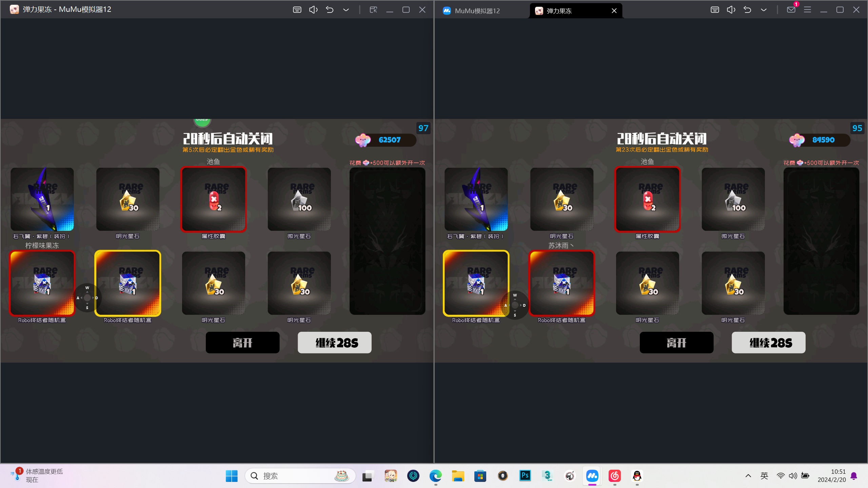Close the 弹力果冻 tab
The width and height of the screenshot is (868, 488).
[614, 11]
